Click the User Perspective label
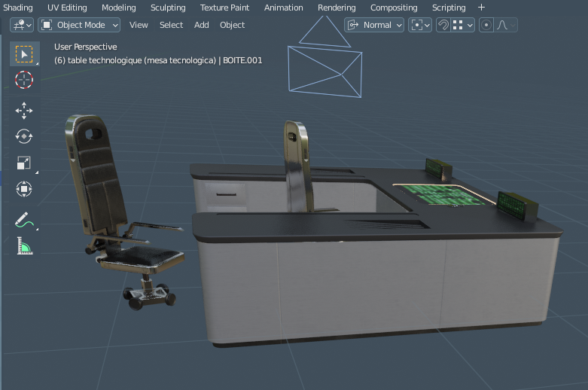 pos(86,47)
